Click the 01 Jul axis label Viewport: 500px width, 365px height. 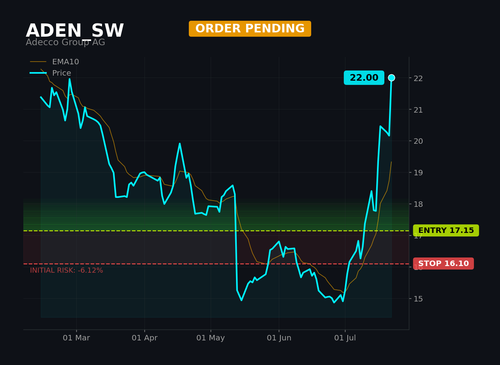345,338
